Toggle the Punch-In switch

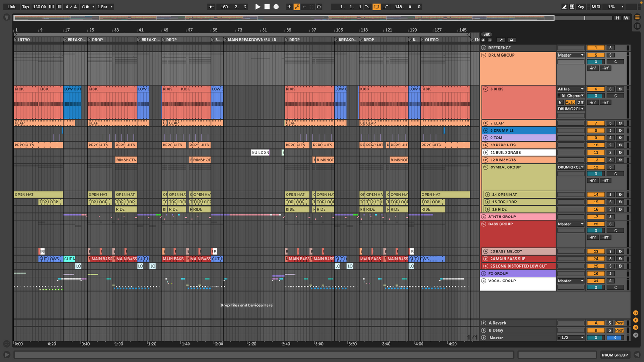click(x=368, y=7)
